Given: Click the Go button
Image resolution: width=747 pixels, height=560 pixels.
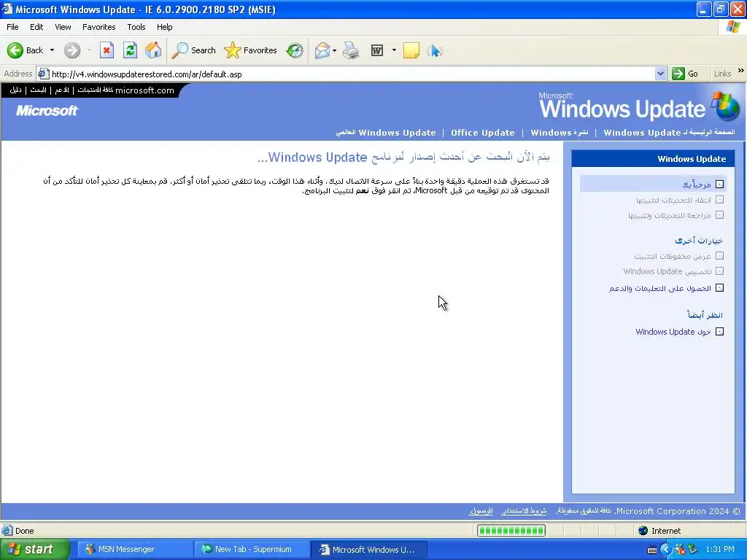Looking at the screenshot, I should pos(685,74).
